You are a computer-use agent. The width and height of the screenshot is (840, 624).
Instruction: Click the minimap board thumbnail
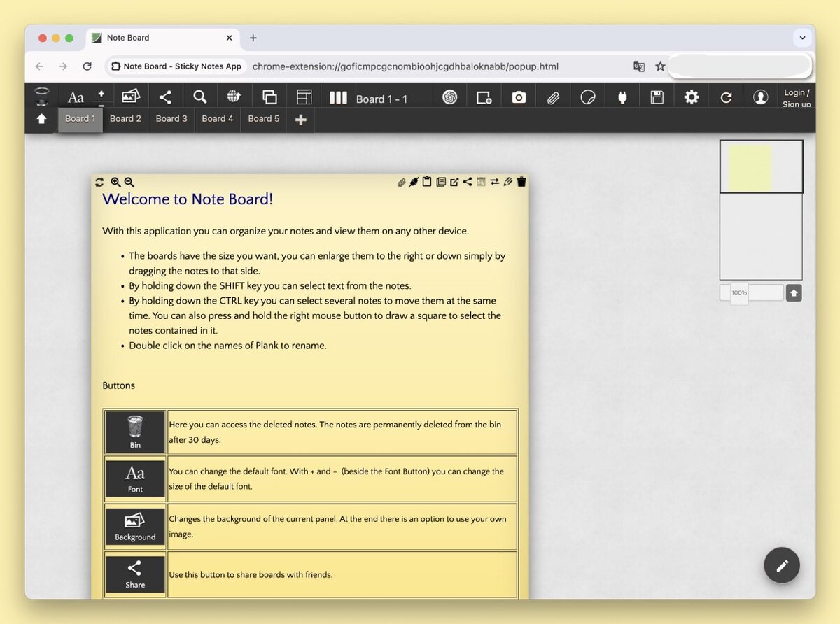(762, 166)
